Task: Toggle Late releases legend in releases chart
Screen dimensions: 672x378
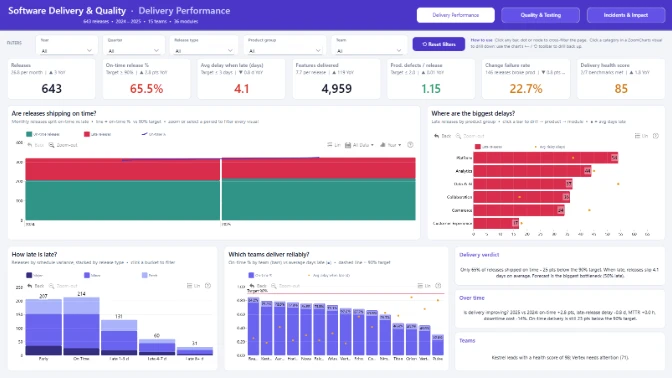Action: pyautogui.click(x=98, y=134)
